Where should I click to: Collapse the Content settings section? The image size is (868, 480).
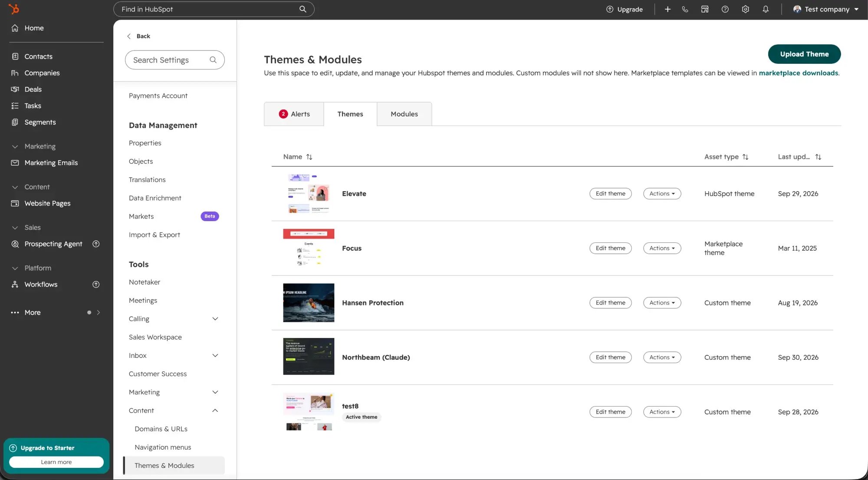(x=215, y=410)
